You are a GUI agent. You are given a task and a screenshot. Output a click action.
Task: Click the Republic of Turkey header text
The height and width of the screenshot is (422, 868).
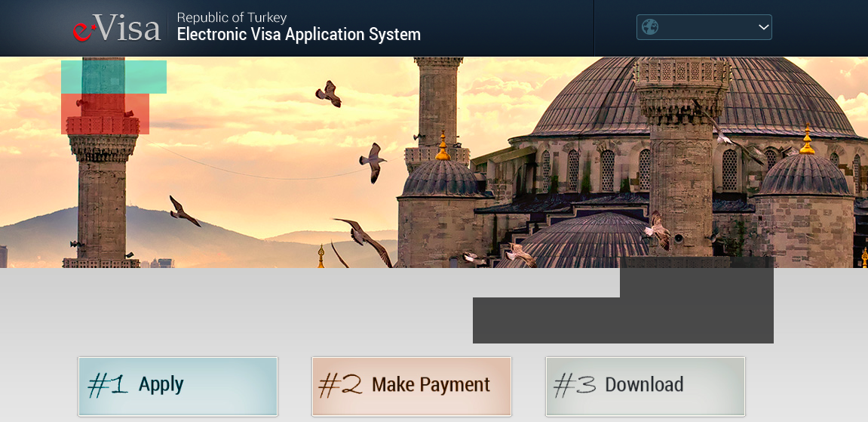[x=232, y=17]
